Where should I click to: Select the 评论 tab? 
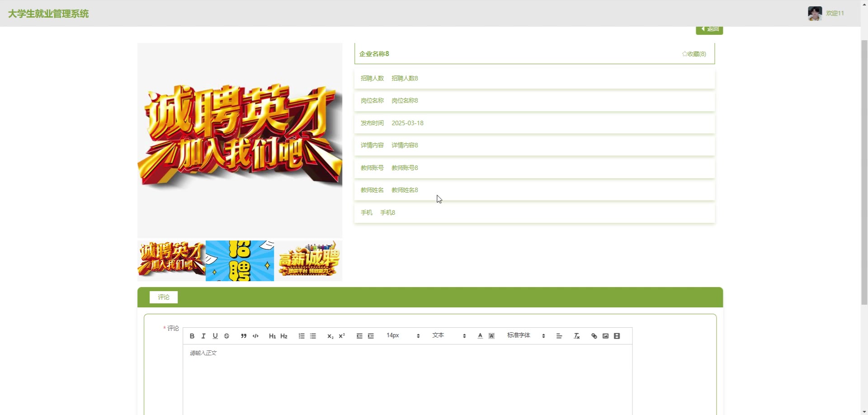(164, 297)
